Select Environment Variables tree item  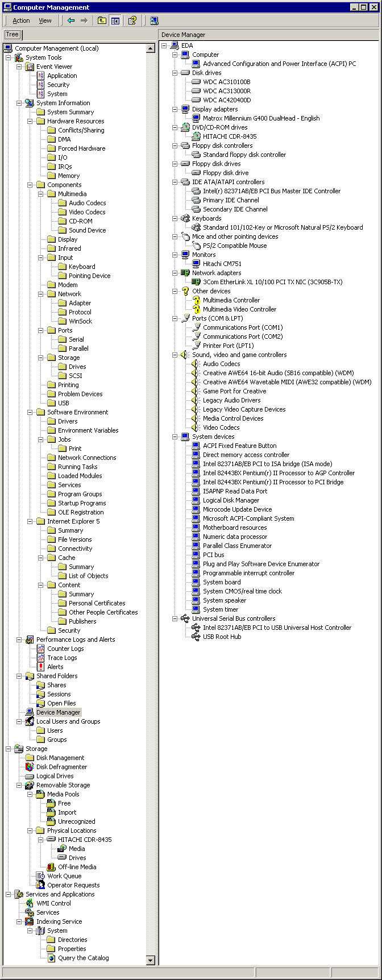pyautogui.click(x=88, y=430)
